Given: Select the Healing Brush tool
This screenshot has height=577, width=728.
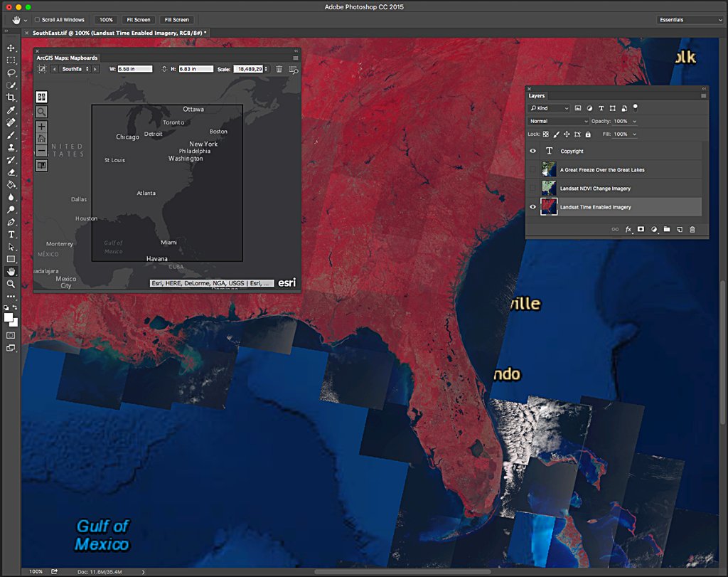Looking at the screenshot, I should pos(11,122).
